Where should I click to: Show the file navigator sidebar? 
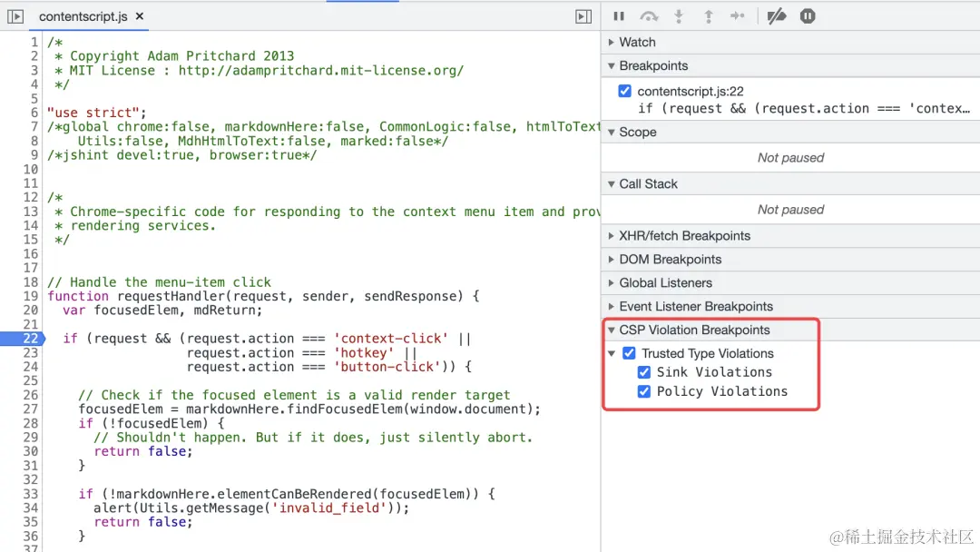[15, 16]
